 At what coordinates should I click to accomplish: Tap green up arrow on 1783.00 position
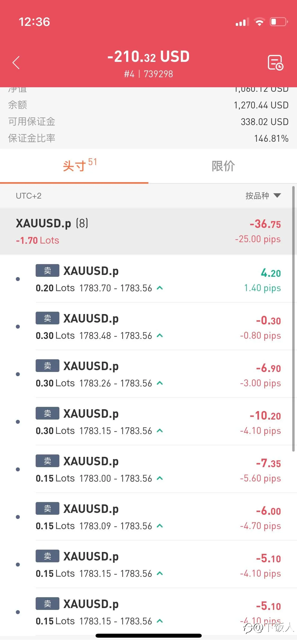pyautogui.click(x=160, y=478)
